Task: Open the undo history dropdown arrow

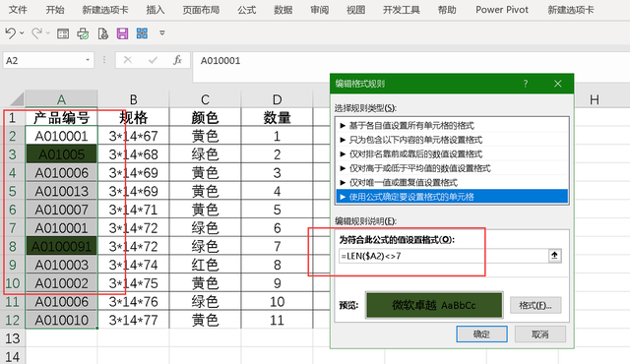Action: pos(22,33)
